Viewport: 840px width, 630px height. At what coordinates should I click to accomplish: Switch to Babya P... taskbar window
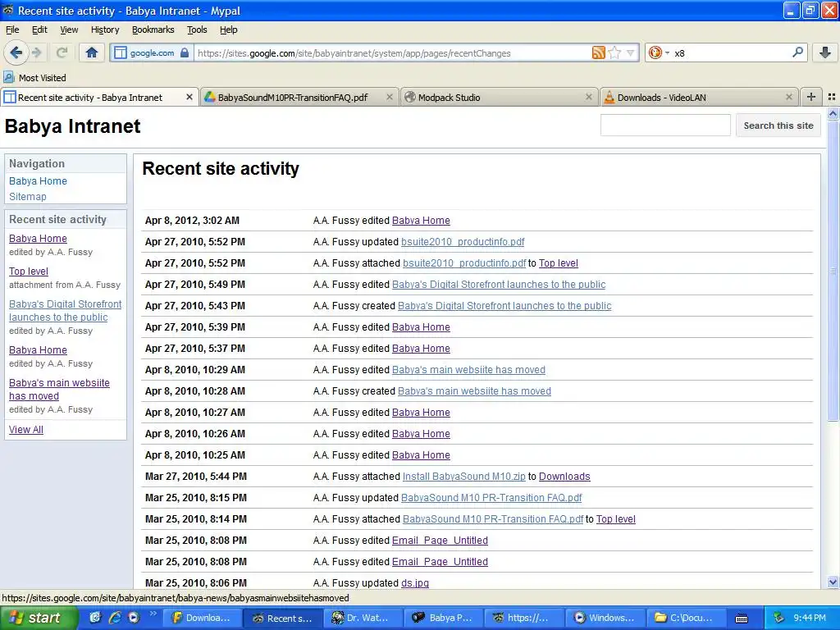pyautogui.click(x=443, y=618)
